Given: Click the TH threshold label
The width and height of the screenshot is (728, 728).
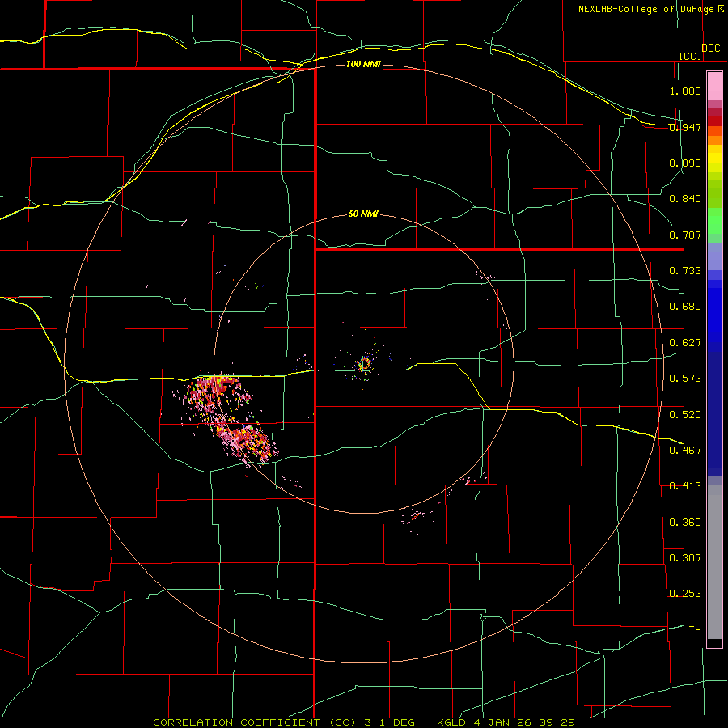Looking at the screenshot, I should point(695,630).
